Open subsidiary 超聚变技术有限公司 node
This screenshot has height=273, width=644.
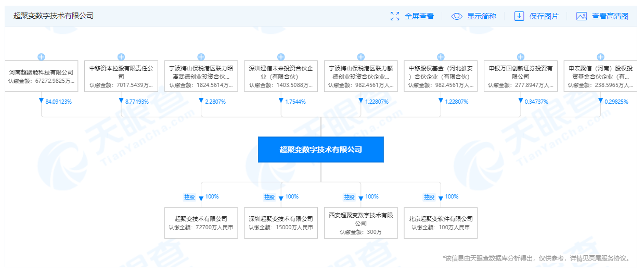click(201, 223)
